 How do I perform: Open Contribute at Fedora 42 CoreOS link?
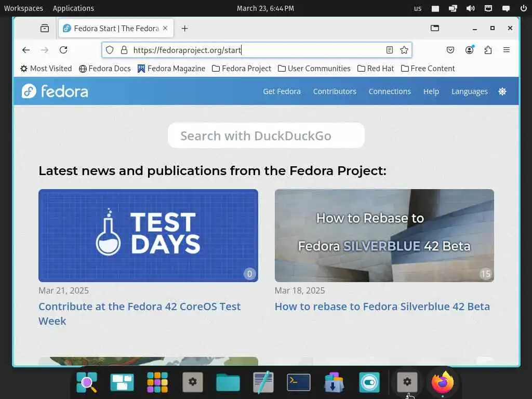point(139,313)
